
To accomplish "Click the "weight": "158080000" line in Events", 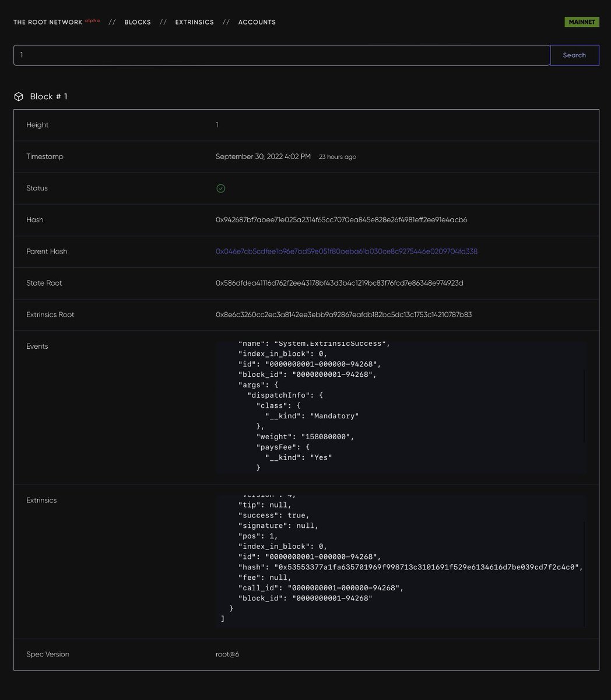I will tap(305, 436).
